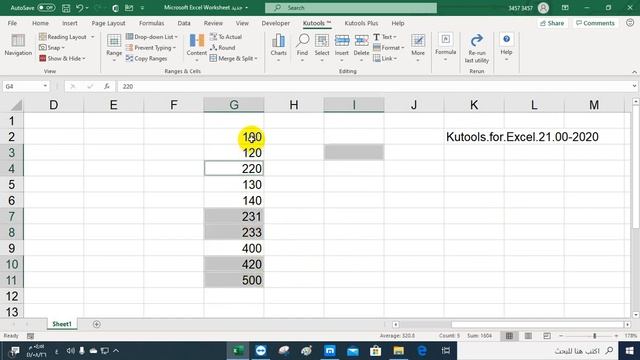
Task: Switch to the Home tab
Action: [40, 23]
